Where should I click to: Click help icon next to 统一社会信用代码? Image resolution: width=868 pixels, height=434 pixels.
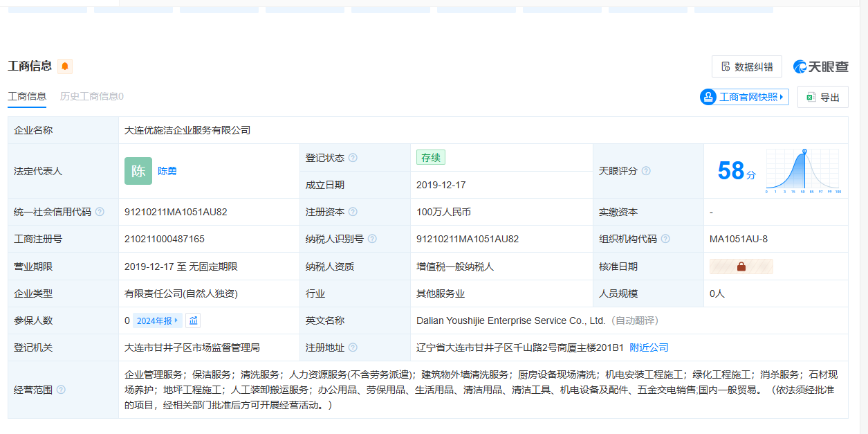(100, 212)
